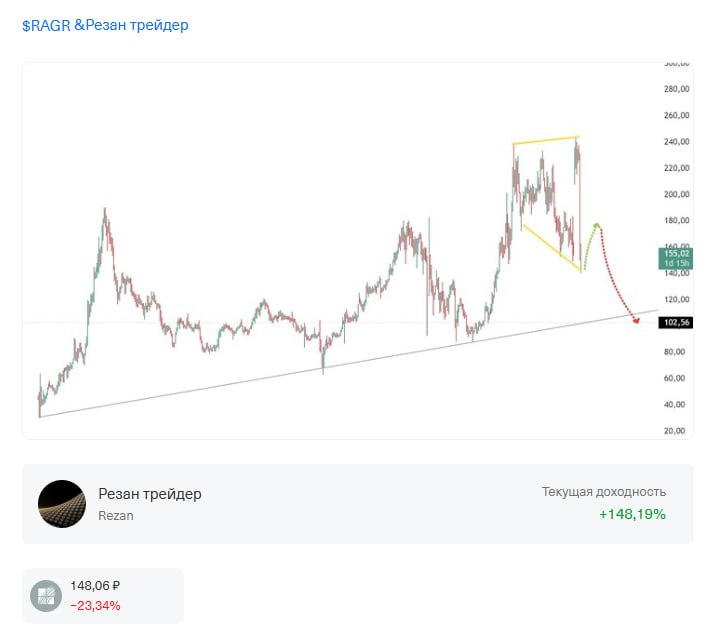
Task: Open the 148,06 ₽ instrument price card
Action: 103,596
